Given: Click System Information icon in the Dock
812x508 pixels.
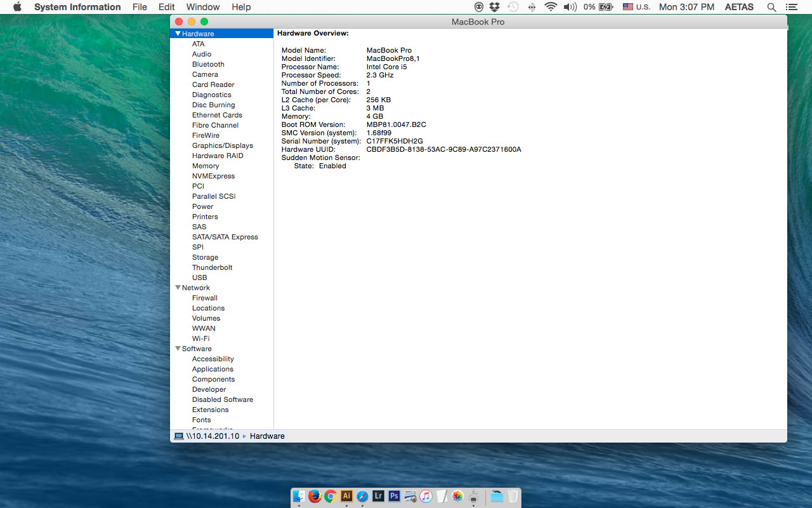Looking at the screenshot, I should tap(473, 497).
